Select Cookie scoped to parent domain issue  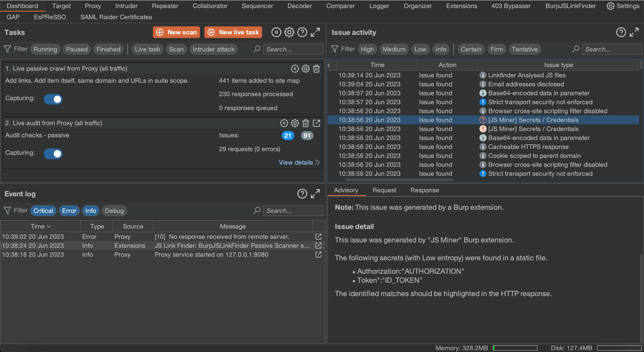pyautogui.click(x=483, y=156)
